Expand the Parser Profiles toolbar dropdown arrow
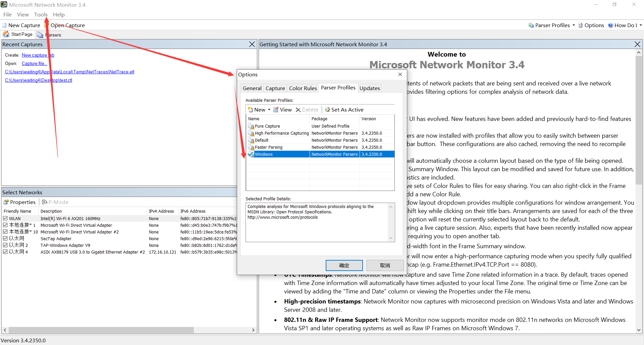The image size is (644, 345). click(x=574, y=25)
